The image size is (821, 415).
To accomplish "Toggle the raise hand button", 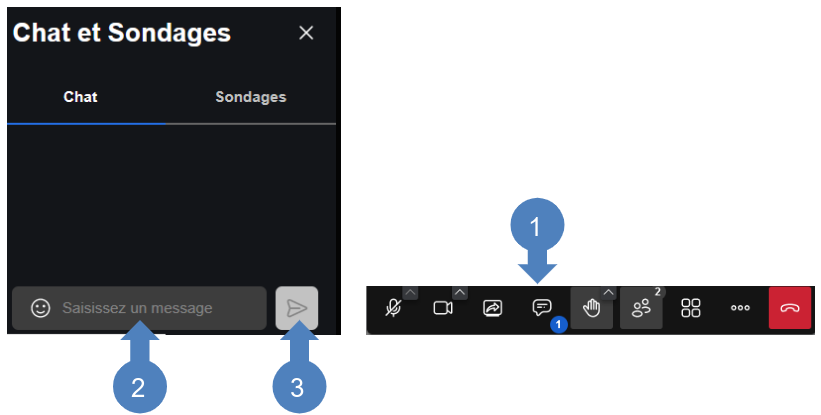I will coord(591,308).
